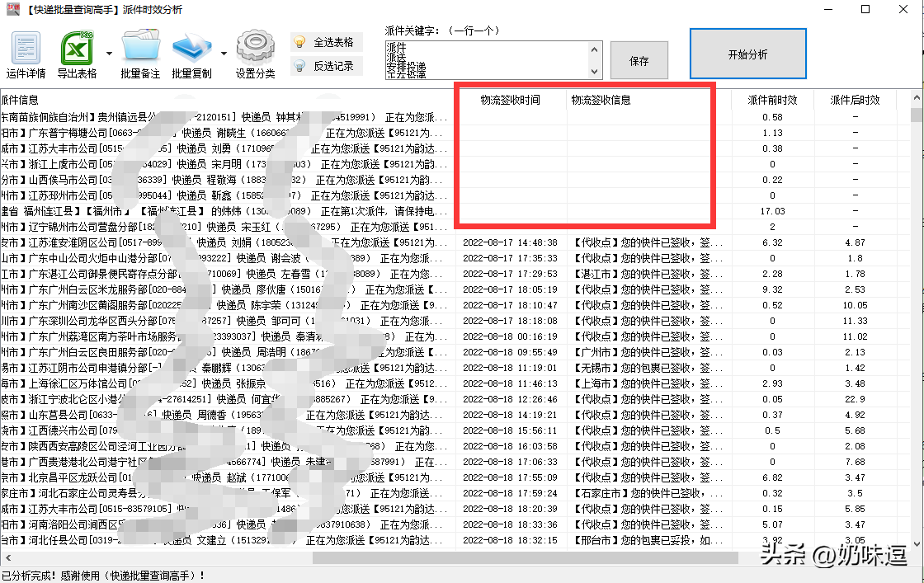Select sign time 2022-08-18 18:32:15
Image resolution: width=924 pixels, height=583 pixels.
point(511,540)
